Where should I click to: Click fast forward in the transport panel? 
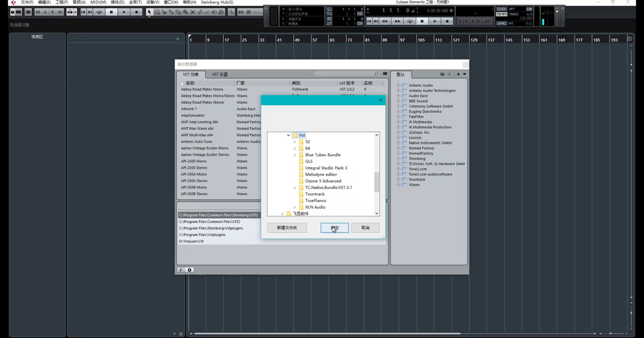point(397,21)
